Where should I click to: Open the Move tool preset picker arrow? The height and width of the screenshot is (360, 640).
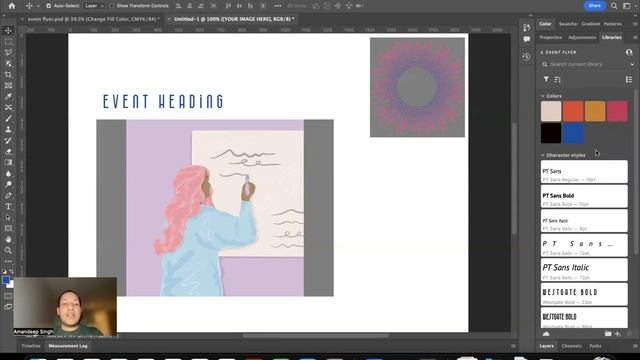tap(38, 6)
